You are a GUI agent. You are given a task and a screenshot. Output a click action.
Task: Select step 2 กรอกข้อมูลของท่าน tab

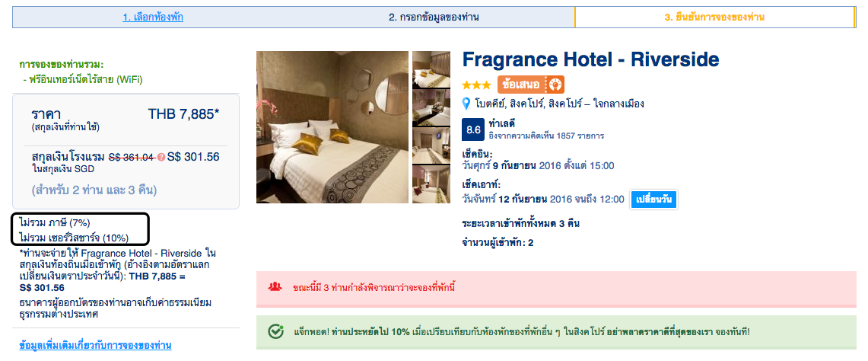tap(434, 18)
